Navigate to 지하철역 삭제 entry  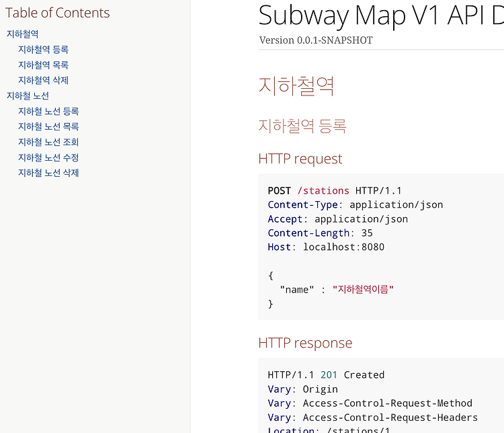click(x=44, y=81)
